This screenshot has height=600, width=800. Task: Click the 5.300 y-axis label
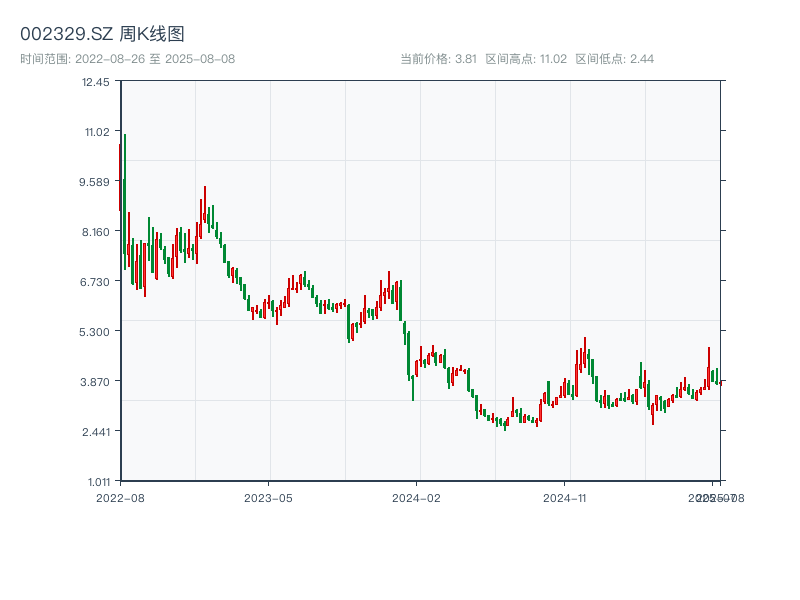pos(95,331)
